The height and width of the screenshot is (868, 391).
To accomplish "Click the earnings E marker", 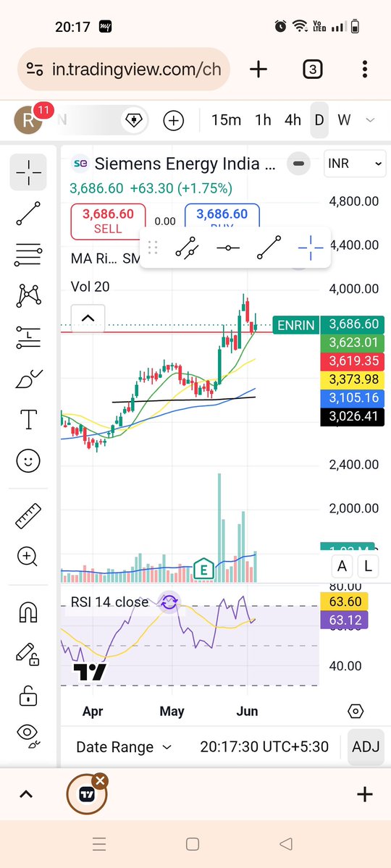I will coord(203,569).
